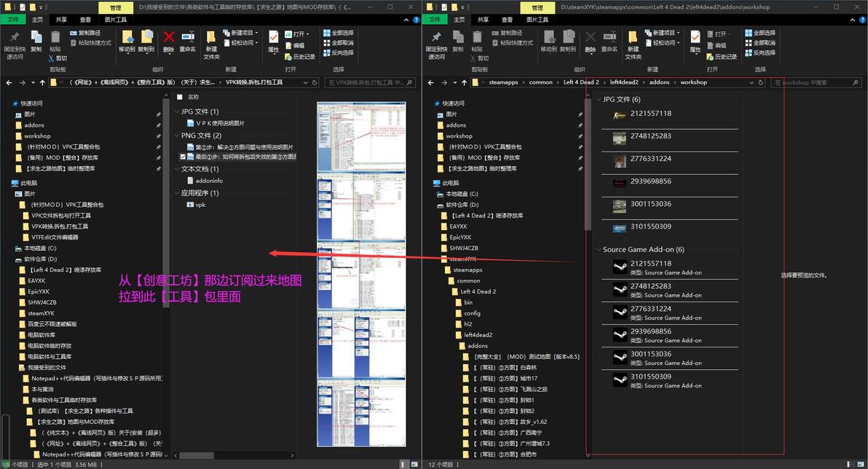Open the left window address bar dropdown

click(x=306, y=82)
